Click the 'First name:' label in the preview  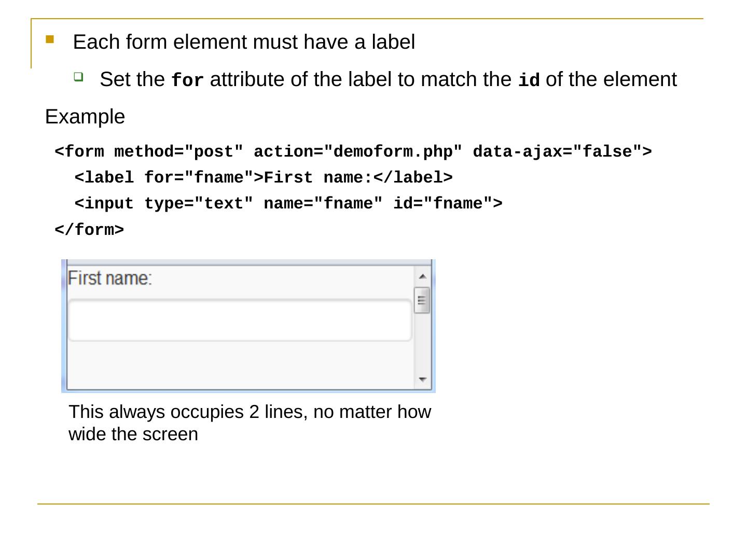click(x=109, y=278)
